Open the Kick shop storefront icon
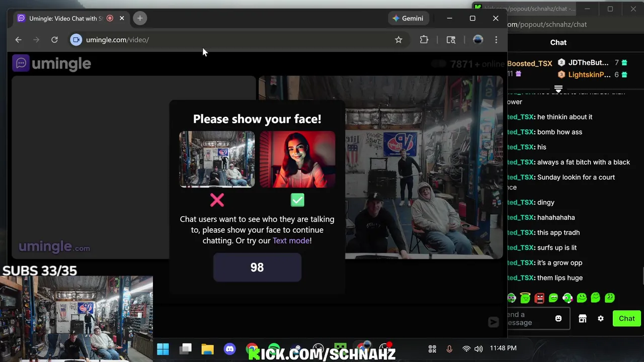 click(x=583, y=318)
